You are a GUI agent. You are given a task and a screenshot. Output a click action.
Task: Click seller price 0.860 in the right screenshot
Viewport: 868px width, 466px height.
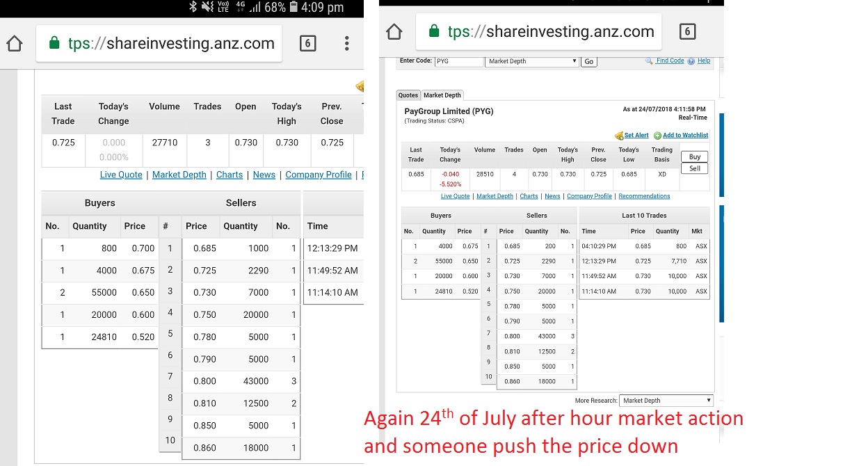click(x=512, y=381)
